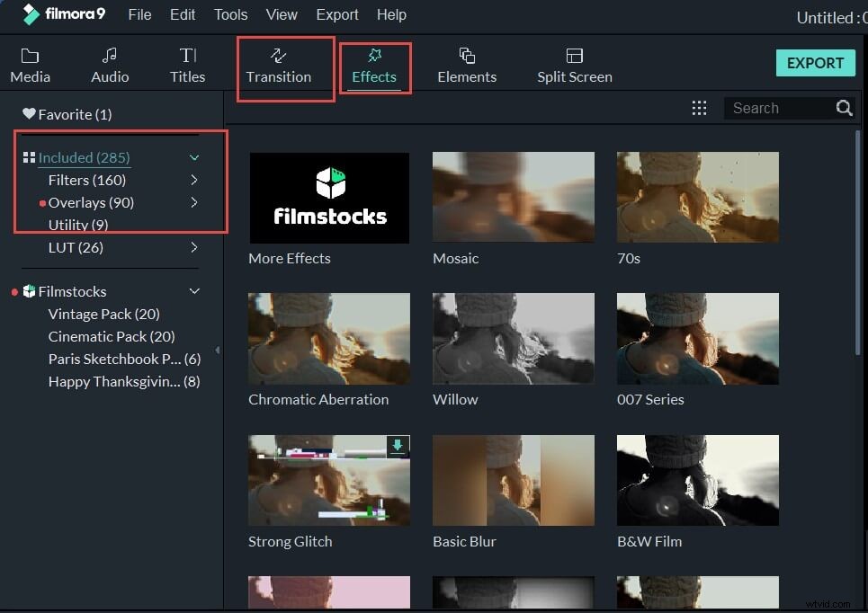Expand the Overlays subcategory
The height and width of the screenshot is (613, 868).
coord(194,202)
